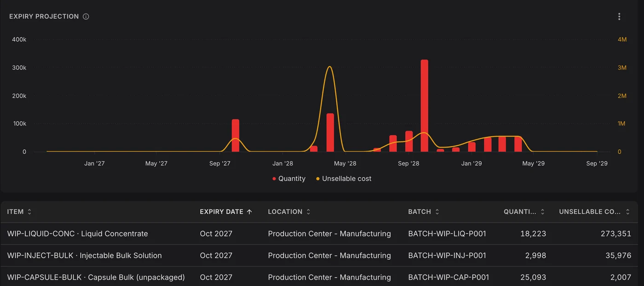The width and height of the screenshot is (644, 286).
Task: Click batch BATCH-WIP-LIQ-P001
Action: [x=447, y=234]
